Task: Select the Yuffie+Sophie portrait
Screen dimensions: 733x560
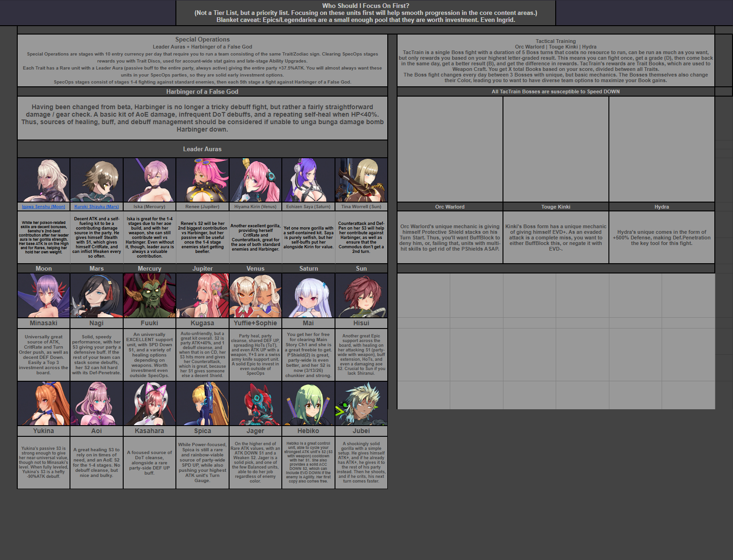Action: click(255, 295)
